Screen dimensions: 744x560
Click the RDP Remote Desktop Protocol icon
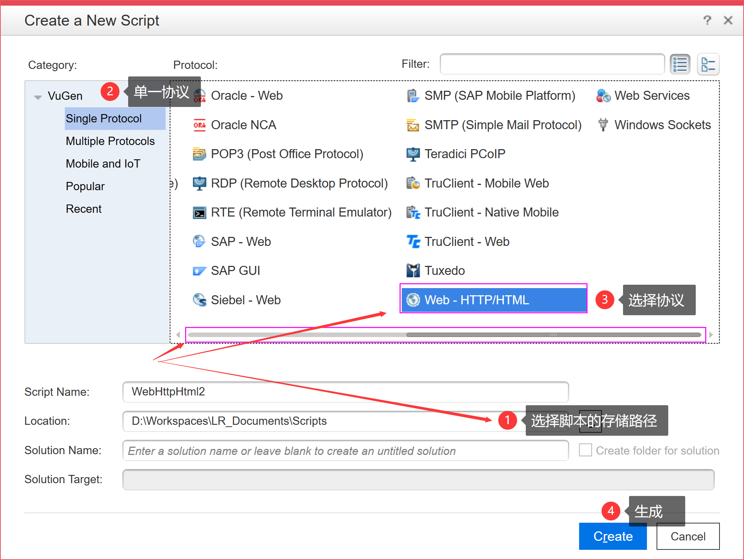[x=199, y=183]
